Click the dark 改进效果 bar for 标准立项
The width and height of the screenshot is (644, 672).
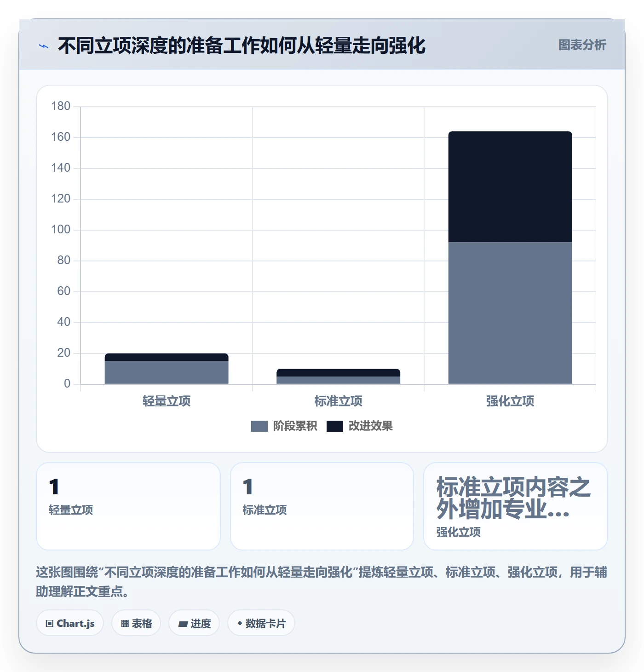click(x=338, y=372)
